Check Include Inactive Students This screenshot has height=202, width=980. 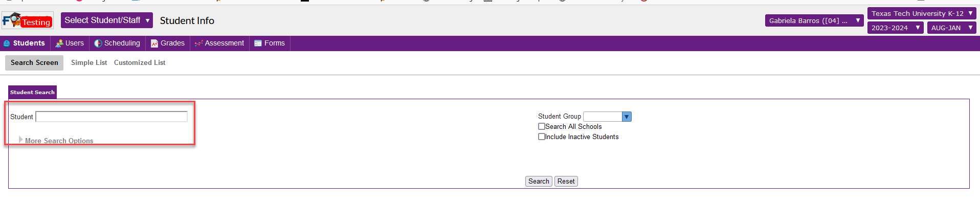tap(542, 137)
